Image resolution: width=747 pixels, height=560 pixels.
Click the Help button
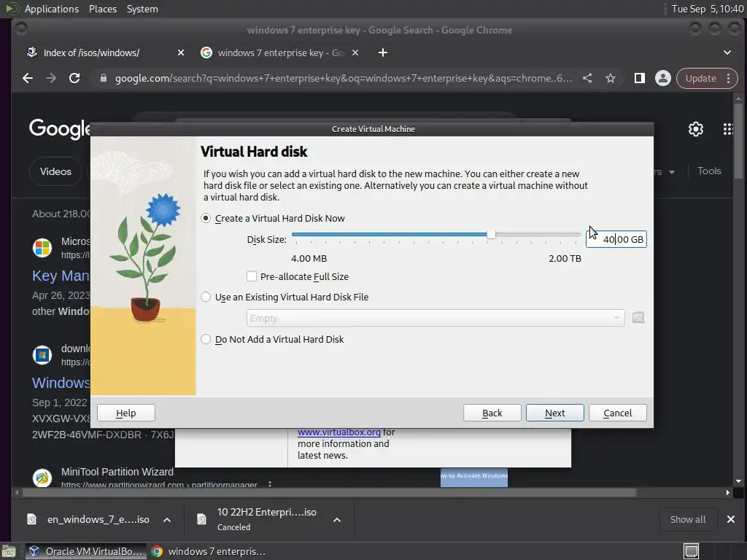click(x=125, y=413)
